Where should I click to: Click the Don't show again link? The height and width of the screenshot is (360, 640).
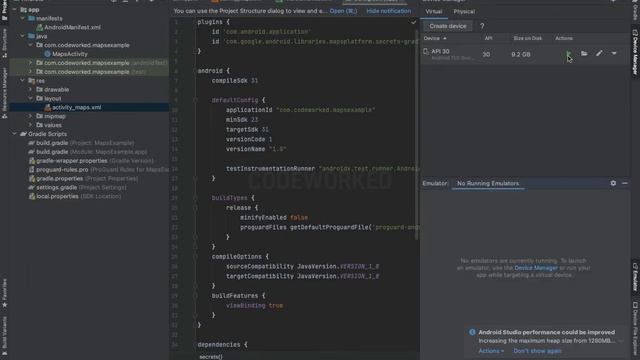coord(537,351)
